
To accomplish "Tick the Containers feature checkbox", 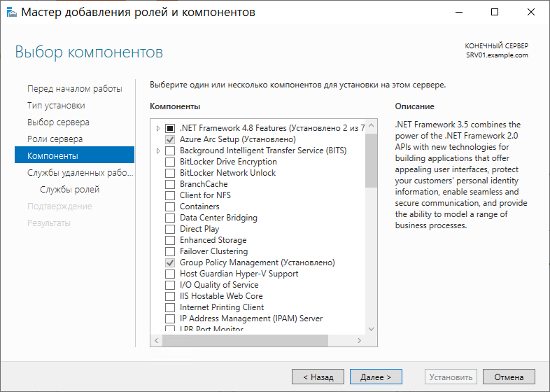I will coord(170,206).
